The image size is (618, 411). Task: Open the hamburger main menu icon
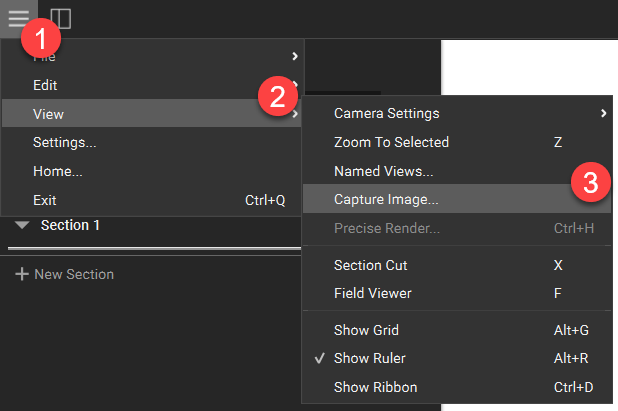tap(19, 19)
